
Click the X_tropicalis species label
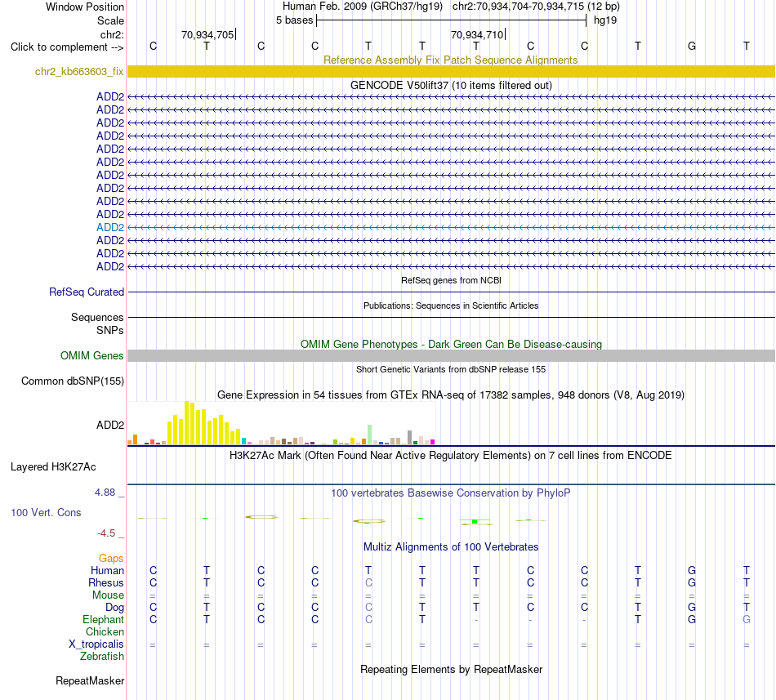point(96,644)
